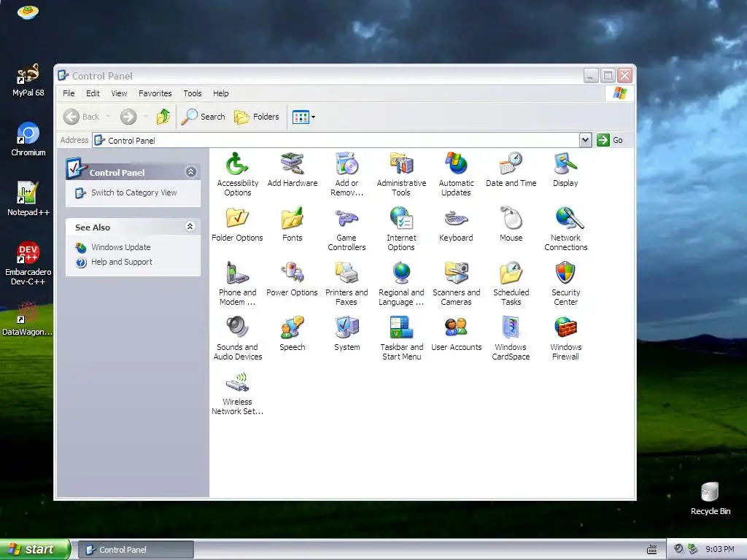Viewport: 747px width, 560px height.
Task: Click the Go button
Action: (x=611, y=140)
